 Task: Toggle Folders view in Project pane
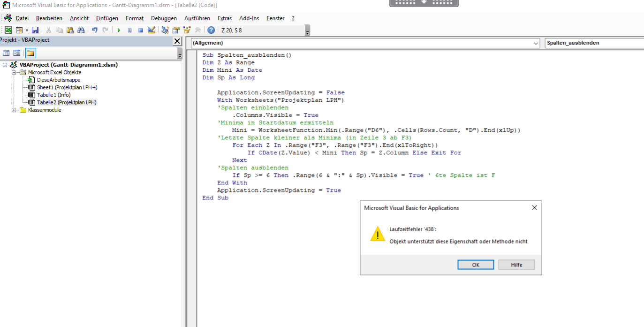tap(30, 53)
